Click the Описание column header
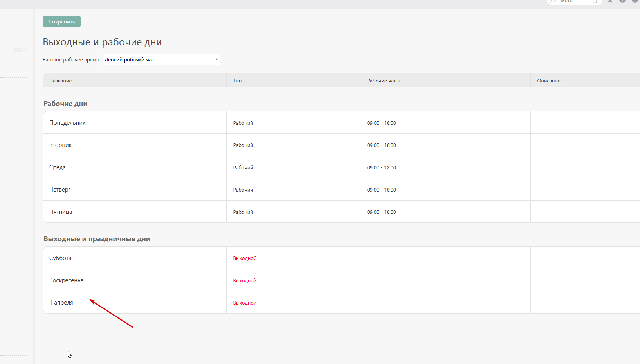640x364 pixels. click(548, 81)
